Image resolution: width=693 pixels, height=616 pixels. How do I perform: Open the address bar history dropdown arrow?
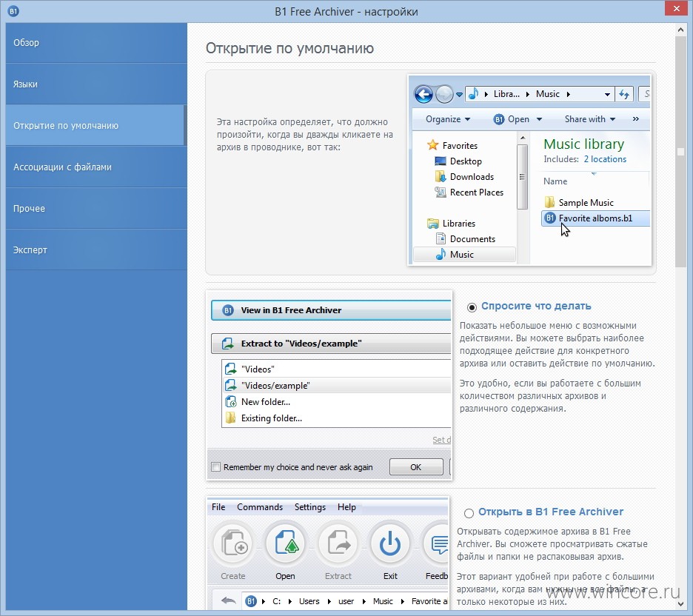(x=607, y=94)
